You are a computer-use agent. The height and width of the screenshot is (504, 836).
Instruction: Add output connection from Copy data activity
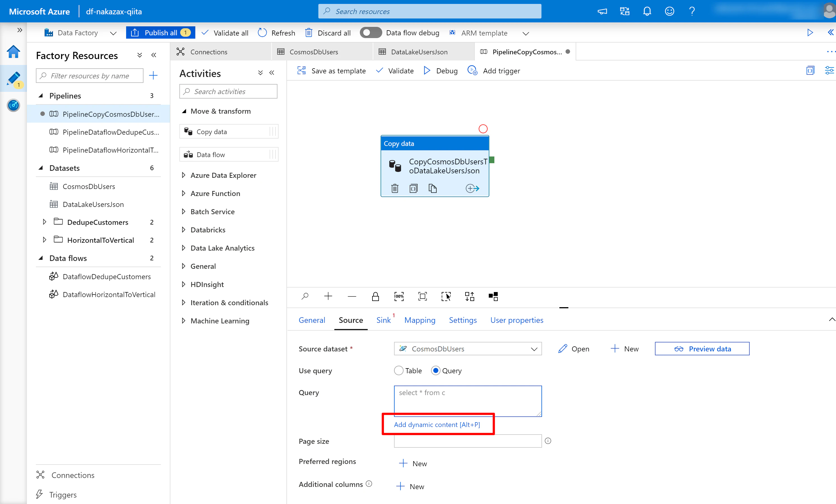click(x=472, y=188)
